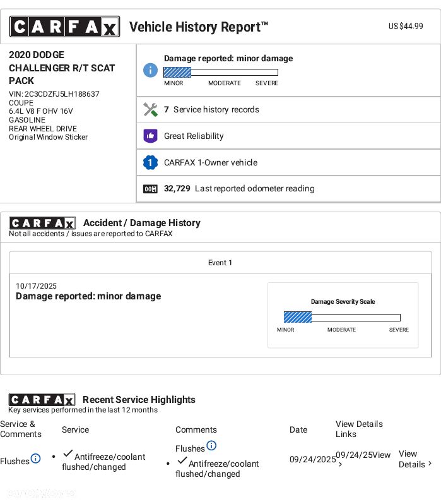The image size is (441, 504).
Task: Click the Damage Severity Scale bar in Event 1
Action: coord(342,317)
